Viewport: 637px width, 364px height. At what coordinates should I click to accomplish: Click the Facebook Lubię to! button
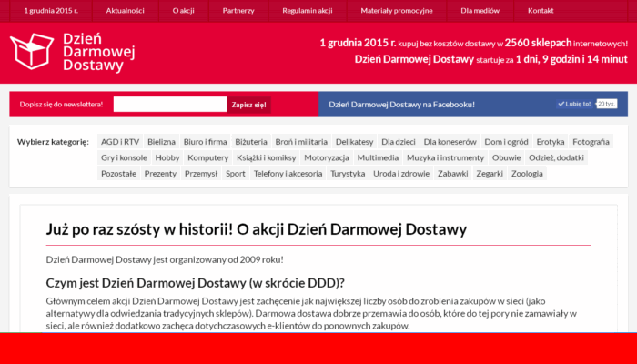pos(574,104)
